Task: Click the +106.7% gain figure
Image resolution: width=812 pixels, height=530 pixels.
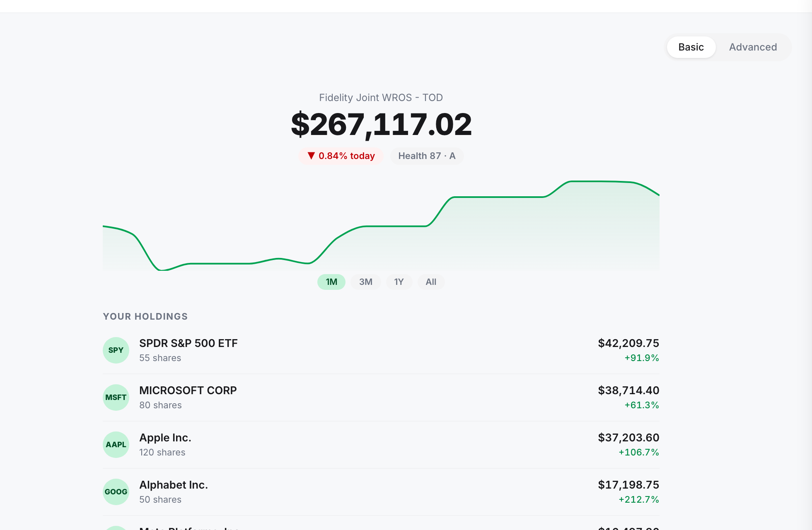Action: [x=639, y=452]
